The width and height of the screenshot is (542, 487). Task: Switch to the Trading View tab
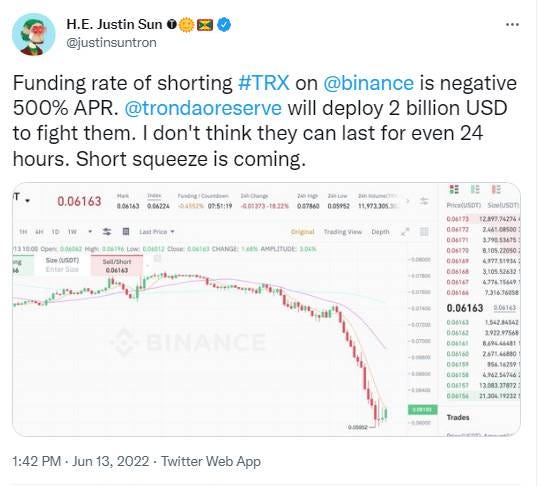[343, 232]
